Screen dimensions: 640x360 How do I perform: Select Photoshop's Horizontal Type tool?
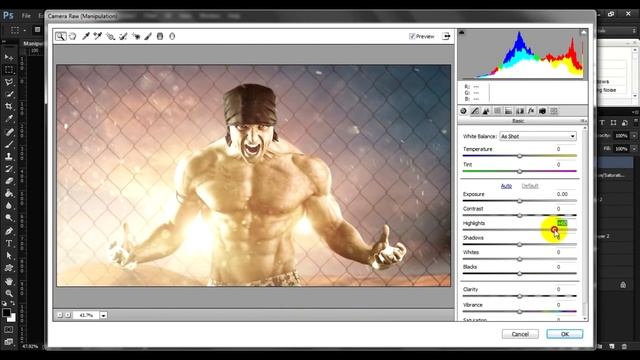click(9, 244)
